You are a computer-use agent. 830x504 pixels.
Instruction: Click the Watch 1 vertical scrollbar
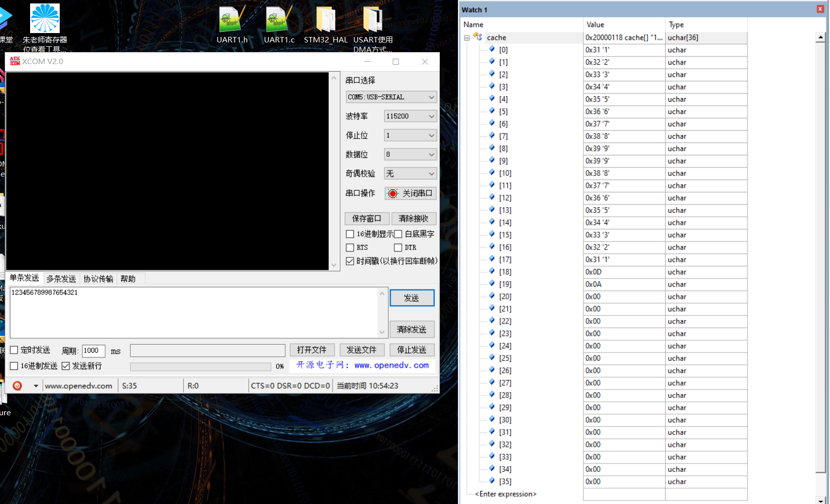coord(820,256)
